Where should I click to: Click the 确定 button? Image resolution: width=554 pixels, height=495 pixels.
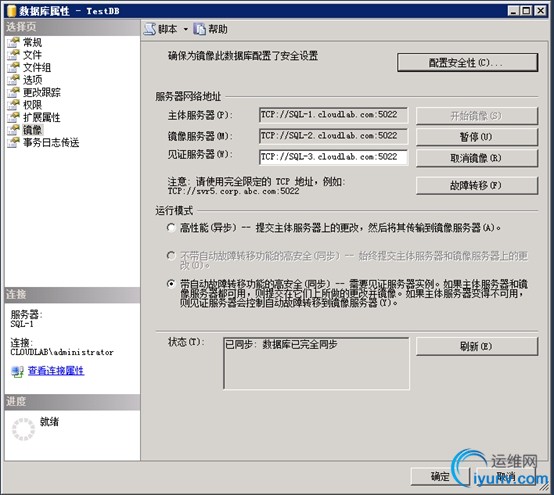point(440,477)
